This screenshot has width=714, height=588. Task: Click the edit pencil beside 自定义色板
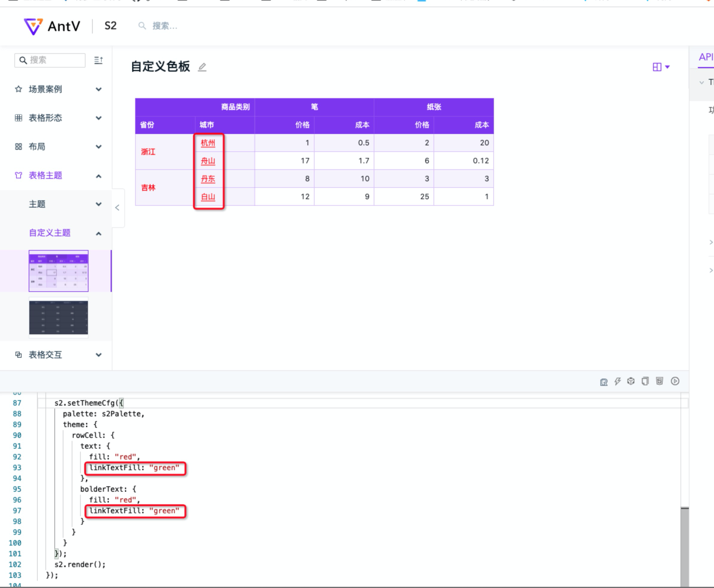(x=202, y=67)
